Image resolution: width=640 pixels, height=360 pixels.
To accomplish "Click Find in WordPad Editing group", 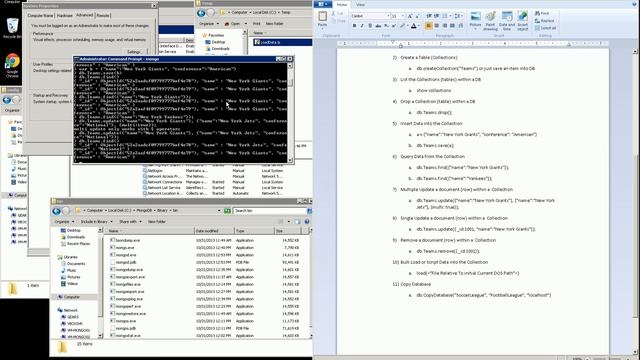I will (x=542, y=13).
